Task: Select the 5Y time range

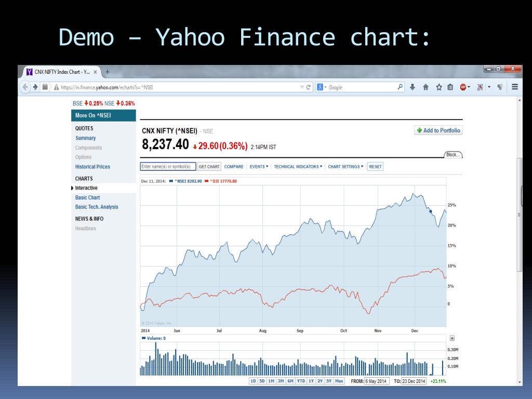Action: click(329, 381)
